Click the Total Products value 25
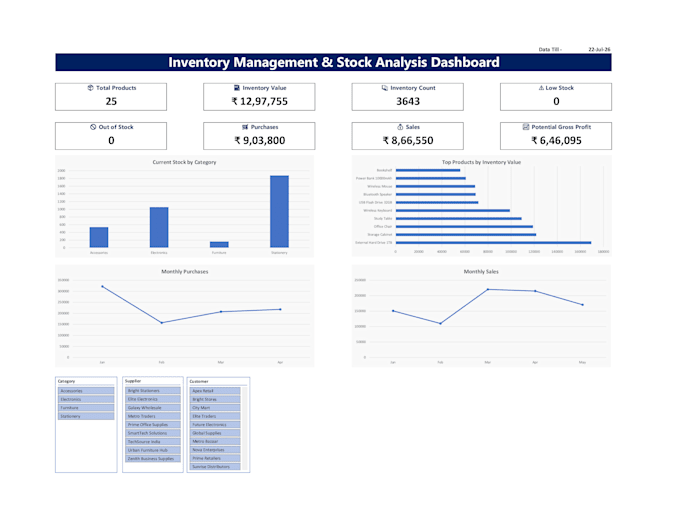 tap(111, 101)
